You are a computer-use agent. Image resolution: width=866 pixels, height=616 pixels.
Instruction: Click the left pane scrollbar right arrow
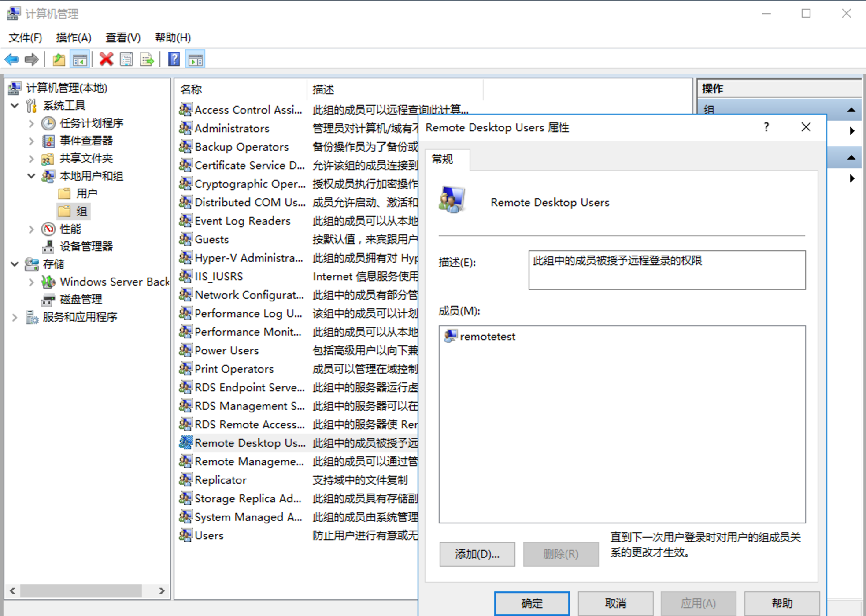point(162,591)
